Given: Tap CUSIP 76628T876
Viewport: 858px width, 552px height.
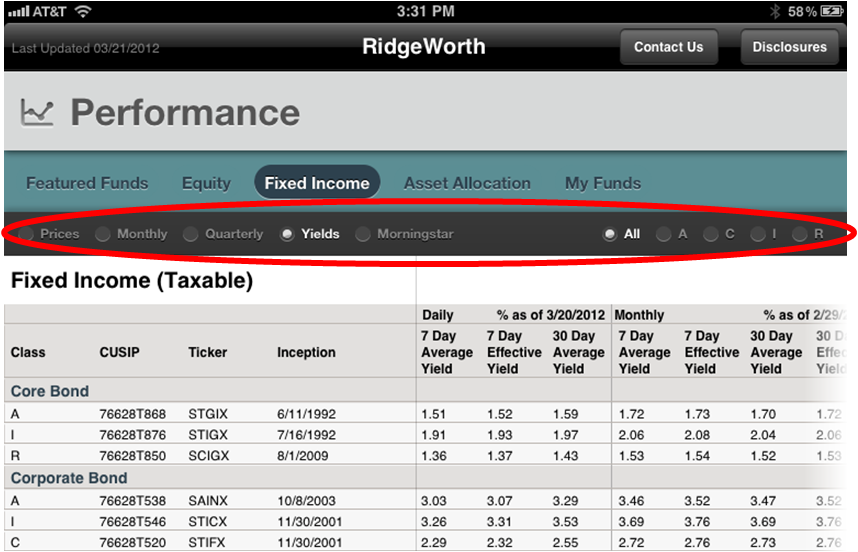Looking at the screenshot, I should pos(132,435).
